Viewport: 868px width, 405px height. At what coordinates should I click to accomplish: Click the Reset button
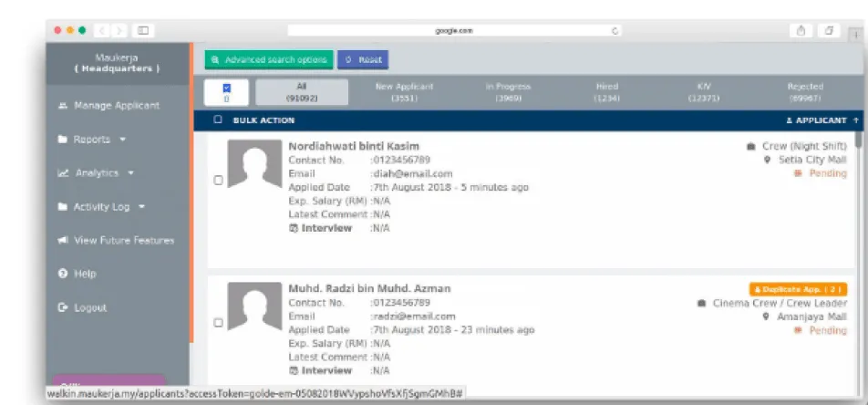[x=363, y=60]
